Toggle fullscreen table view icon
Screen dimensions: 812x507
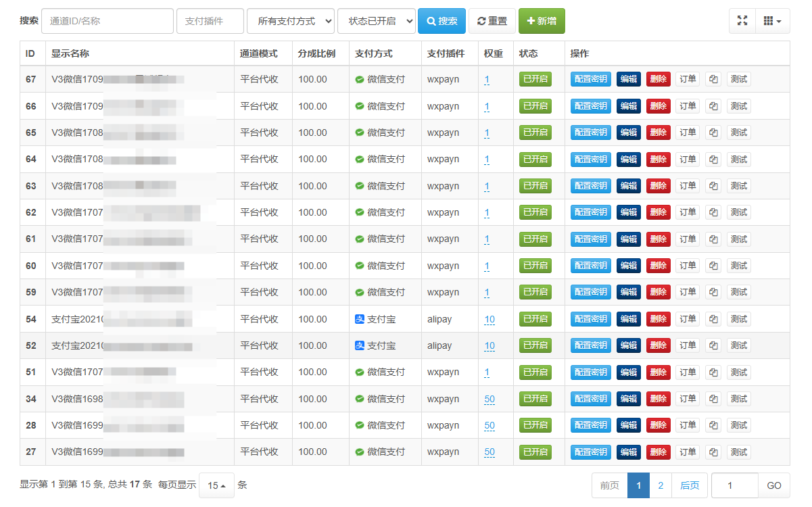(742, 21)
